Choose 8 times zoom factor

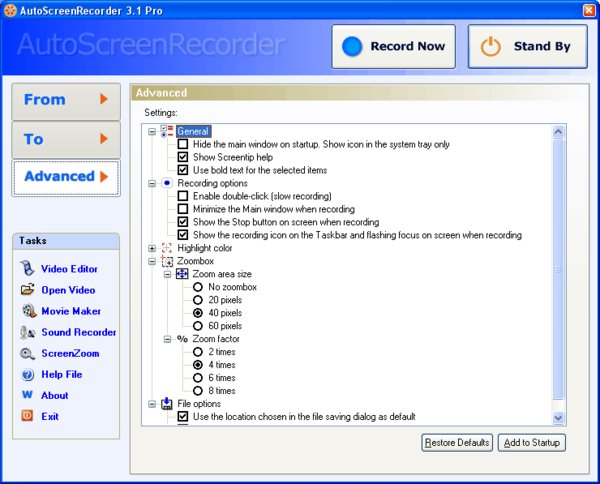[198, 391]
